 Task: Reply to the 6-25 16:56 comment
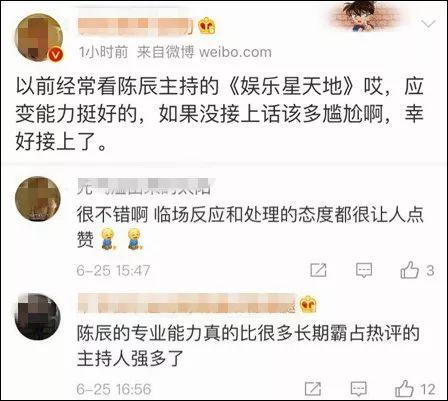[x=359, y=389]
